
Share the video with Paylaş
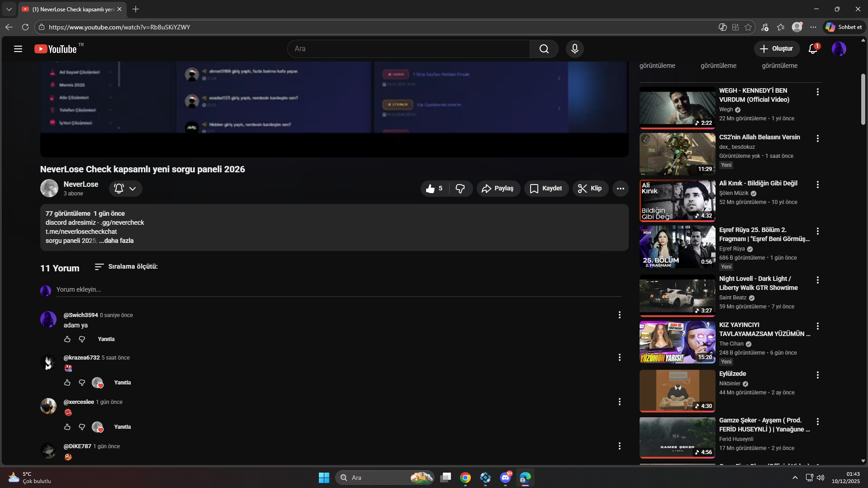tap(498, 189)
